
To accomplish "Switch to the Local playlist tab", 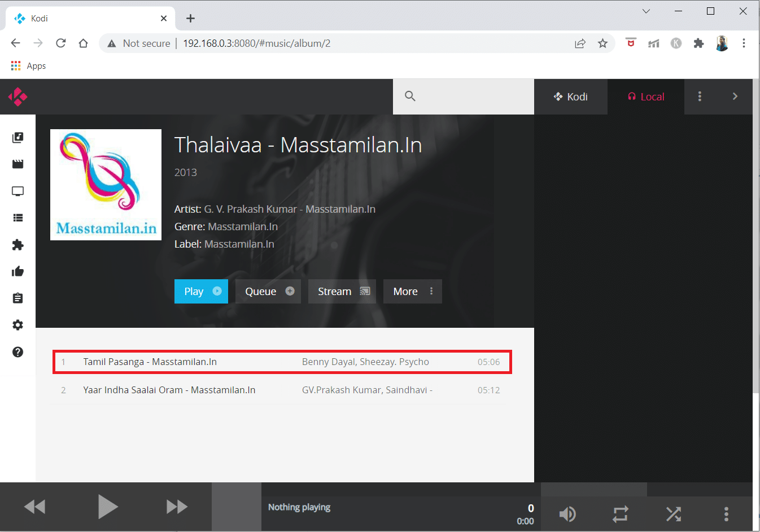I will coord(646,96).
